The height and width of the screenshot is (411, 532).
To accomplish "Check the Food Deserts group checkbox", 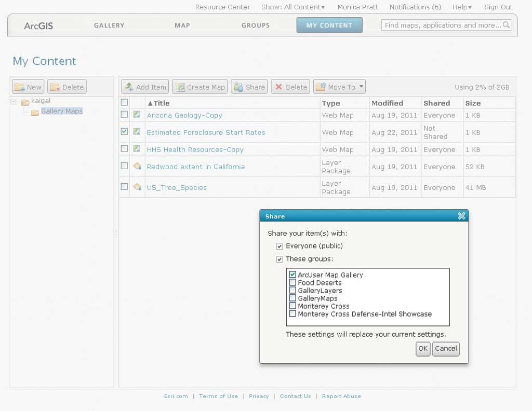I will click(292, 282).
